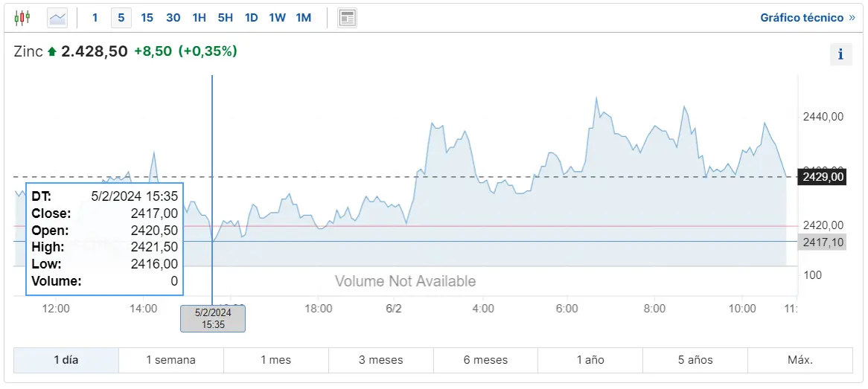Select the 1M interval
This screenshot has width=868, height=389.
[x=303, y=17]
